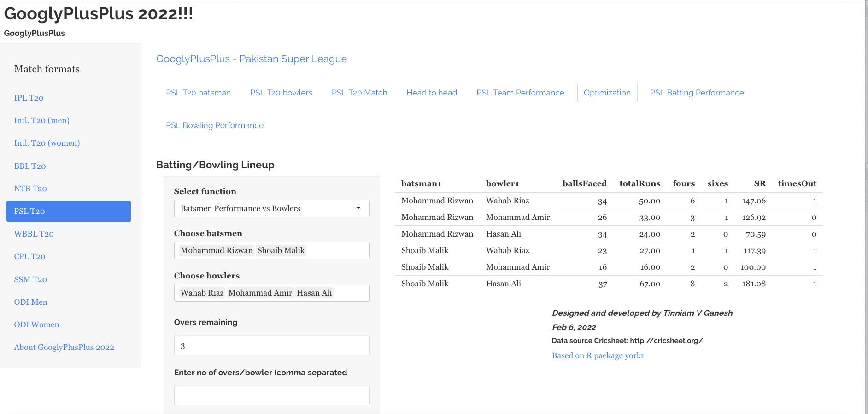View PSL Batting Performance tab
The height and width of the screenshot is (414, 868).
click(x=697, y=93)
